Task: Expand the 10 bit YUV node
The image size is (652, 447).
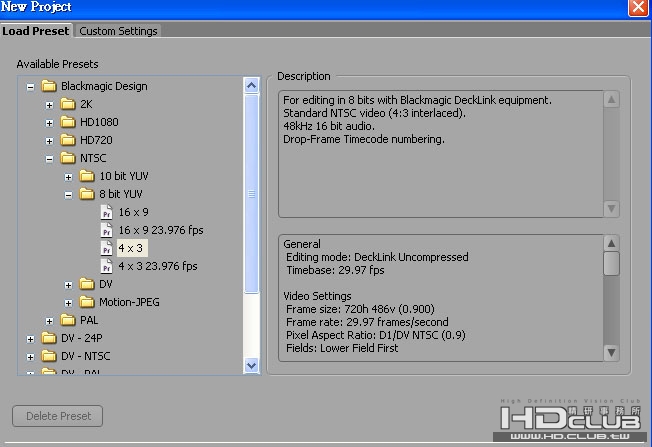Action: pyautogui.click(x=69, y=177)
